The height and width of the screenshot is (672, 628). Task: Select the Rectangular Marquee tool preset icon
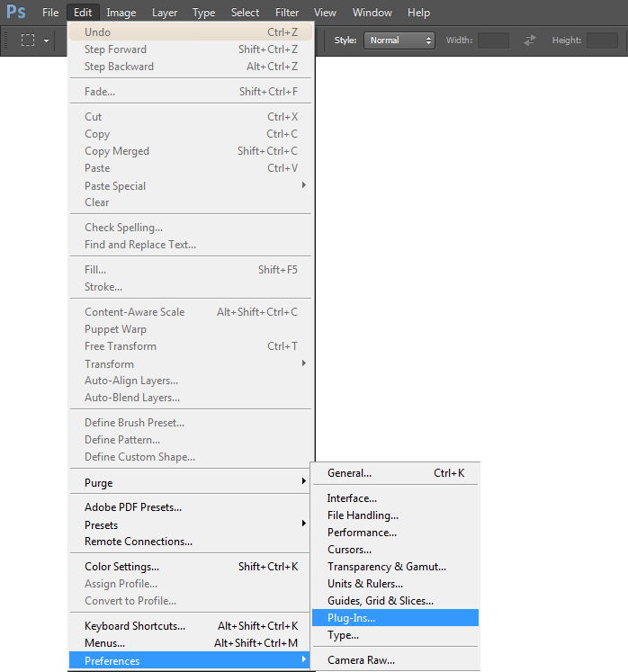click(x=28, y=40)
